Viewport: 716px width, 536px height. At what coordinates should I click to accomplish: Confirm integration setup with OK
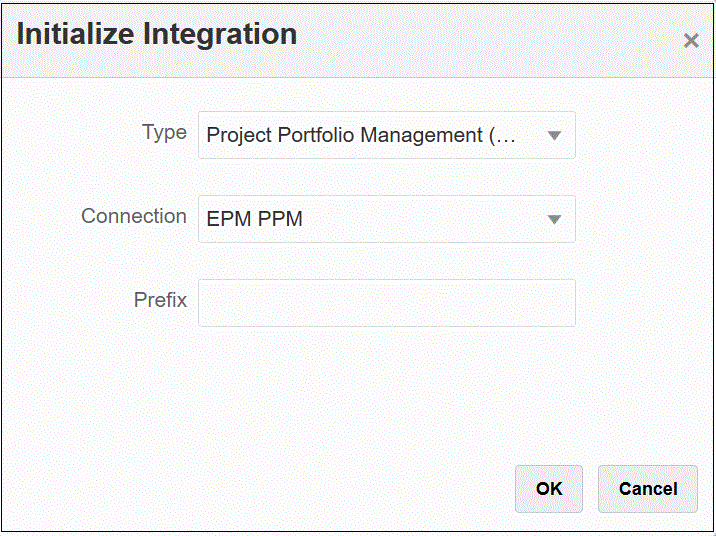(549, 489)
